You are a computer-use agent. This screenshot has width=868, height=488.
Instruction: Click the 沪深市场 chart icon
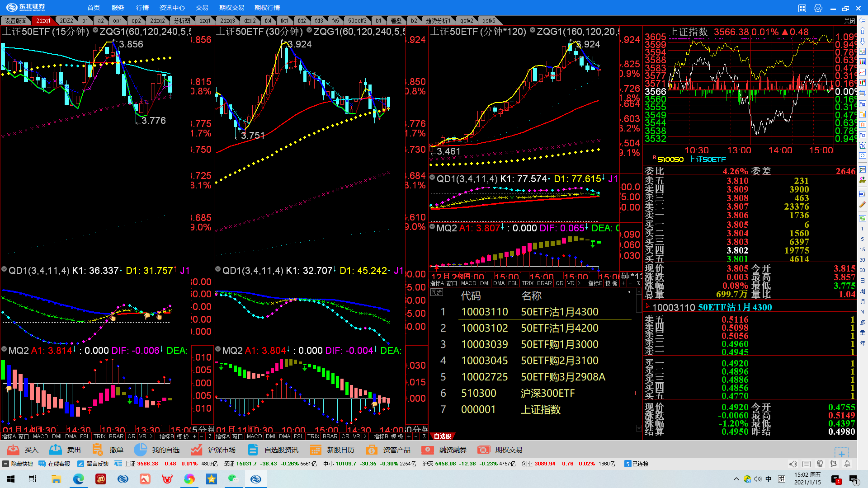point(196,450)
